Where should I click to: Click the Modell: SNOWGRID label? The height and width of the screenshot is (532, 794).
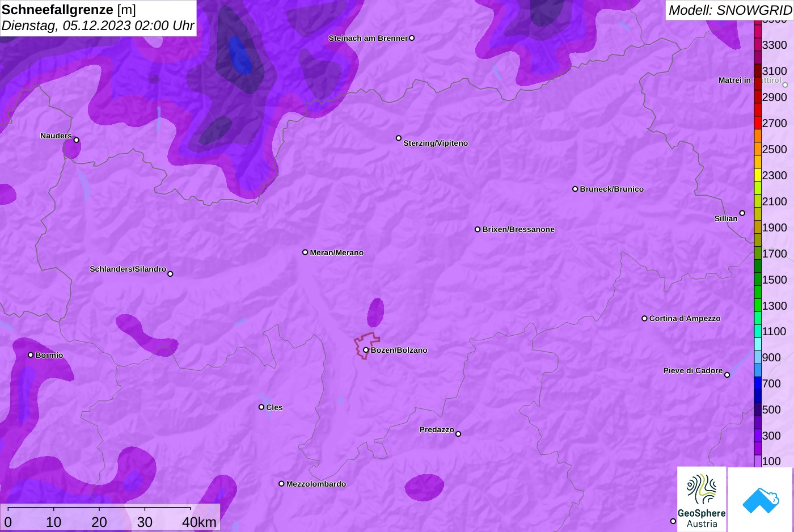(730, 10)
